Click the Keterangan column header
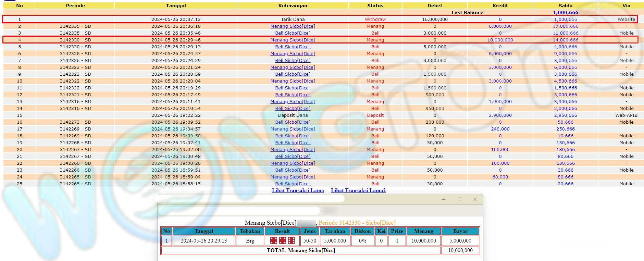 pyautogui.click(x=293, y=5)
